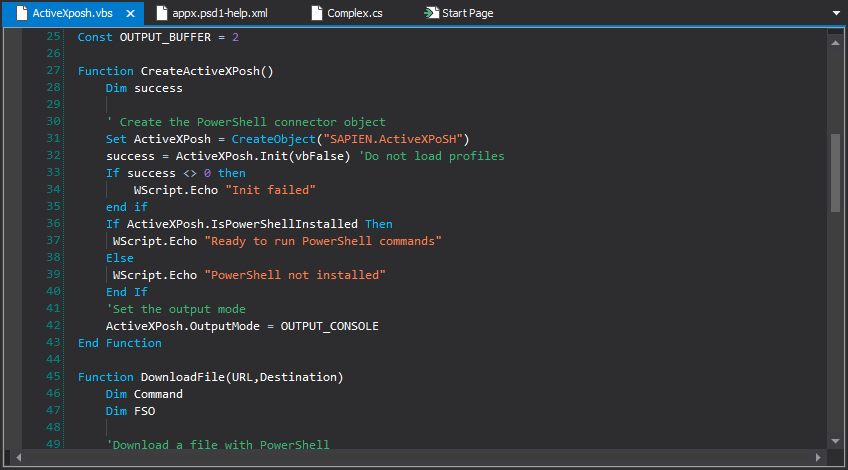Click on the OUTPUT_BUFFER constant
The height and width of the screenshot is (470, 848).
165,37
